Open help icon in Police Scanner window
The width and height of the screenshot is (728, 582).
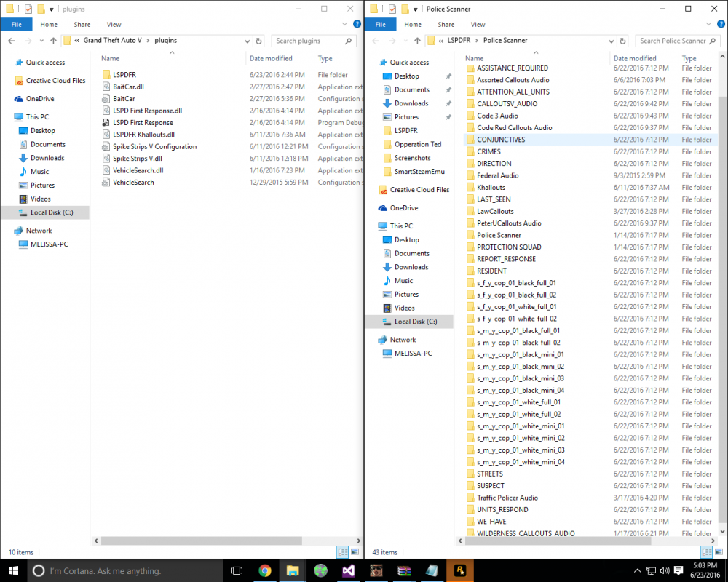click(721, 24)
